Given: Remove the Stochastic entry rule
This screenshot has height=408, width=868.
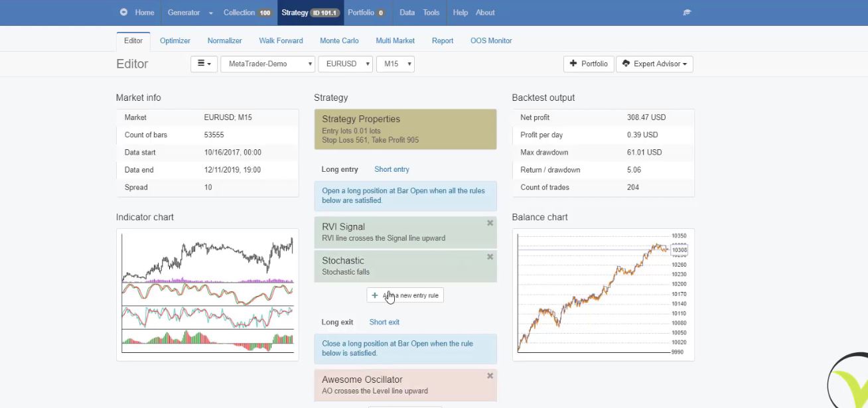Looking at the screenshot, I should (490, 257).
